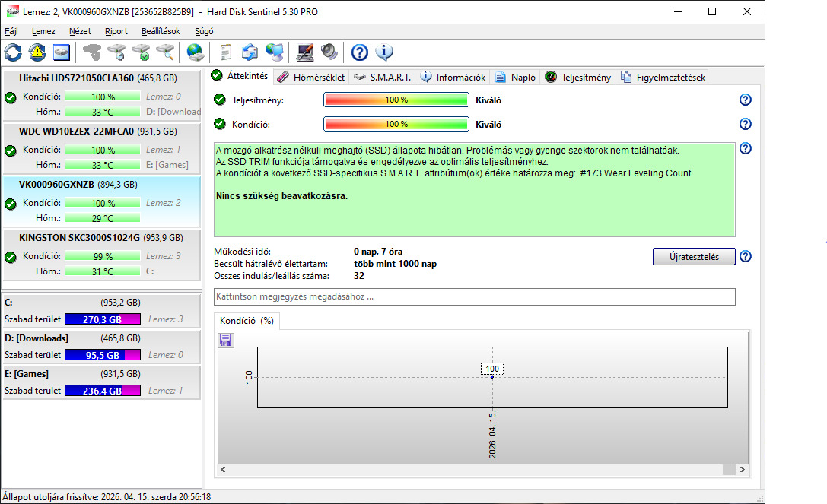This screenshot has height=504, width=827.
Task: Click the blue refresh arrows toolbar icon
Action: pos(13,52)
